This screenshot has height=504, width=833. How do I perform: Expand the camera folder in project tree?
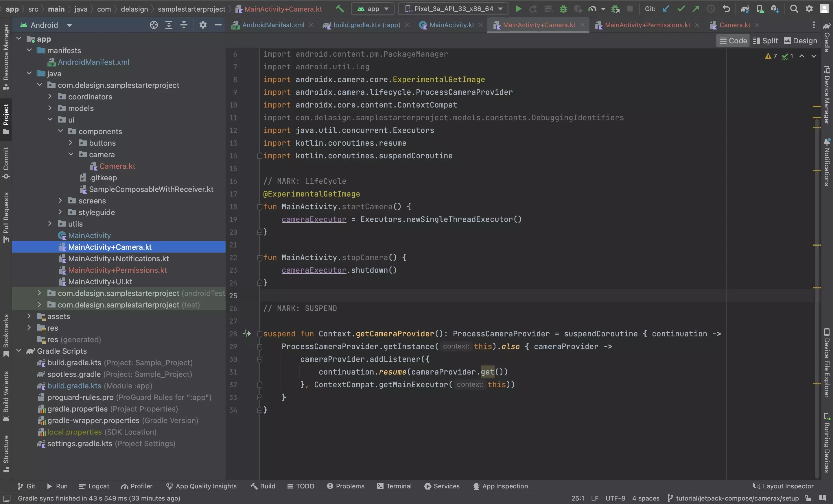pyautogui.click(x=71, y=155)
